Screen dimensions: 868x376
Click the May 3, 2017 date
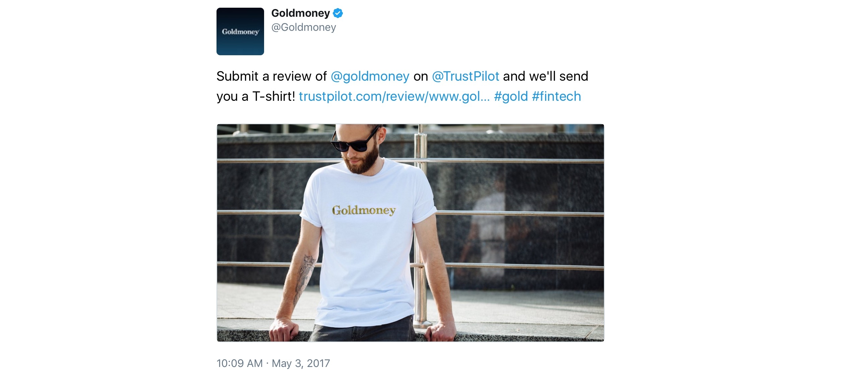click(301, 363)
